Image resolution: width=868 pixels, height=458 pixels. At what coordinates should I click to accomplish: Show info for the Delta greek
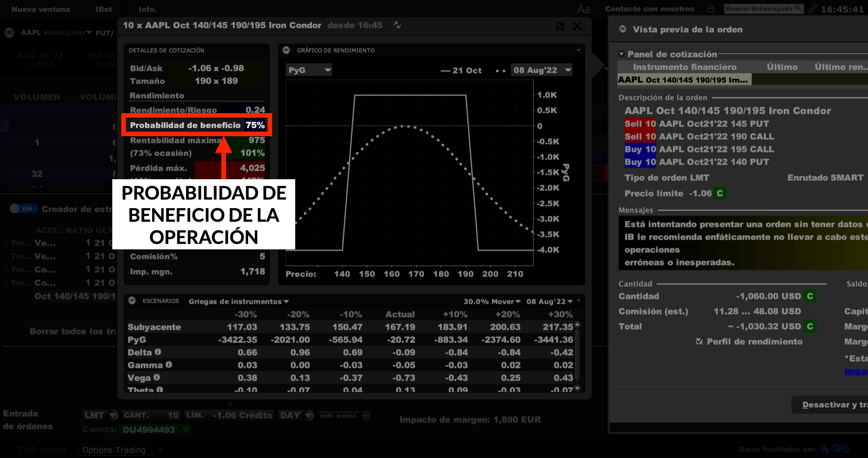158,352
